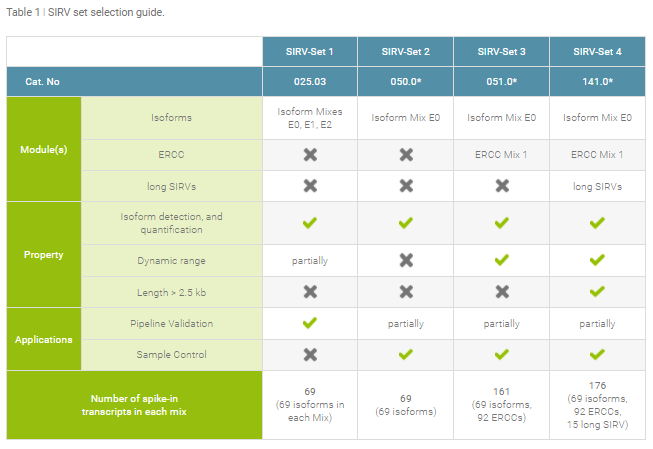Select the SIRV-Set 1 column header
653x449 pixels.
tap(310, 51)
